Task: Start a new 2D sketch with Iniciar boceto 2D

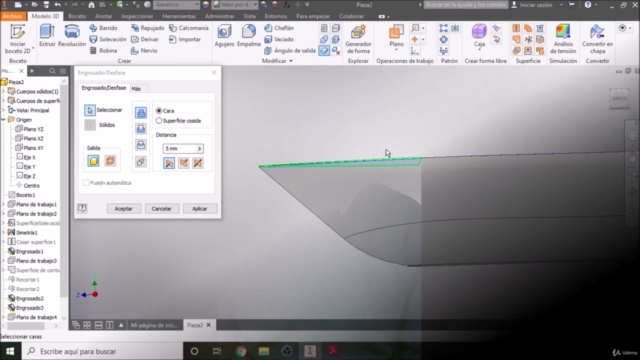Action: click(x=18, y=39)
